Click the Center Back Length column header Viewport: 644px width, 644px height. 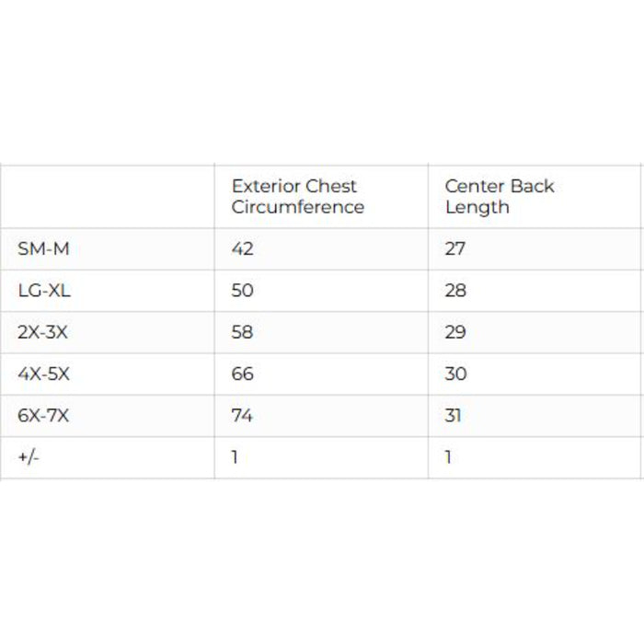500,196
